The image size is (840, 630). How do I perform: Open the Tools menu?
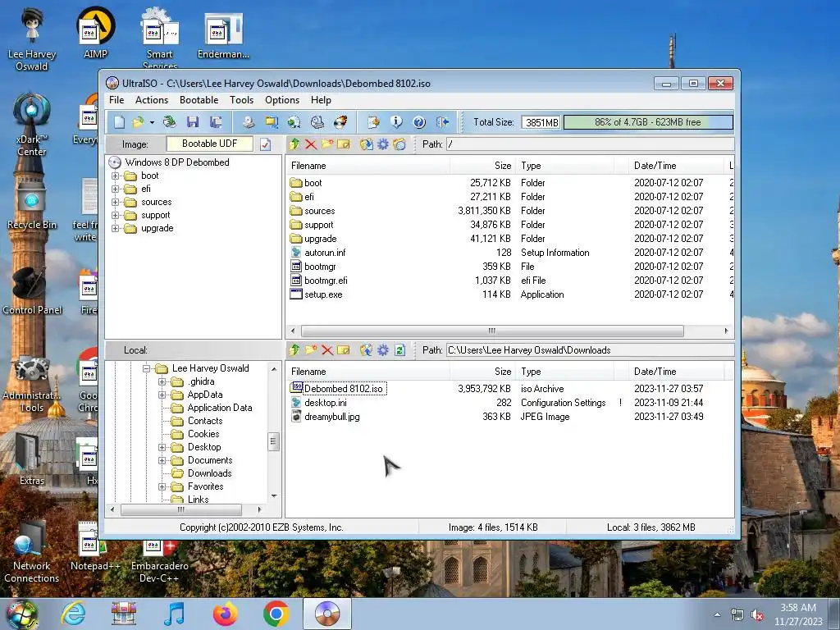coord(242,100)
